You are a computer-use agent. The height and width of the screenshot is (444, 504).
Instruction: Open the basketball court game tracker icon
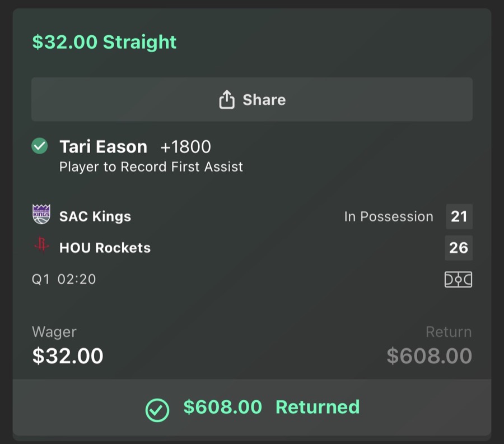pyautogui.click(x=458, y=279)
